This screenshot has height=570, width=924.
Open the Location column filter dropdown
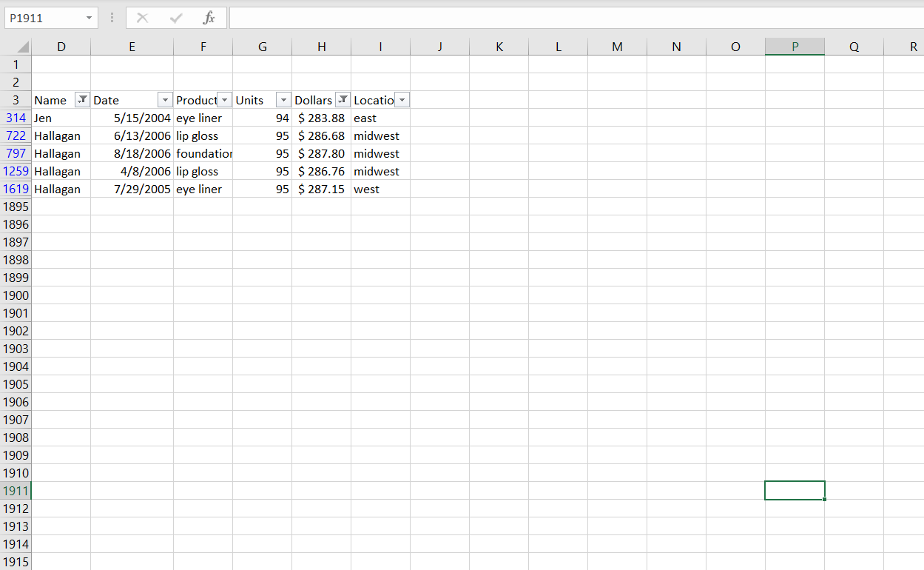(x=402, y=99)
